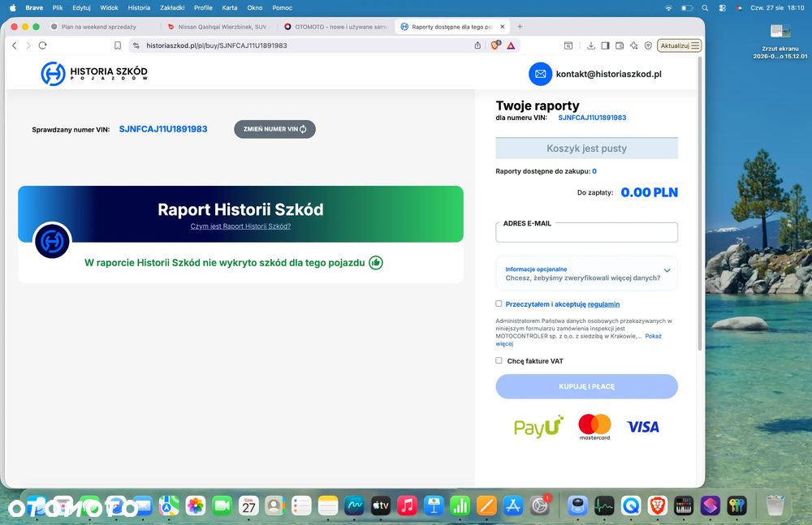Open the Brave Wallet icon
The width and height of the screenshot is (812, 525).
620,45
